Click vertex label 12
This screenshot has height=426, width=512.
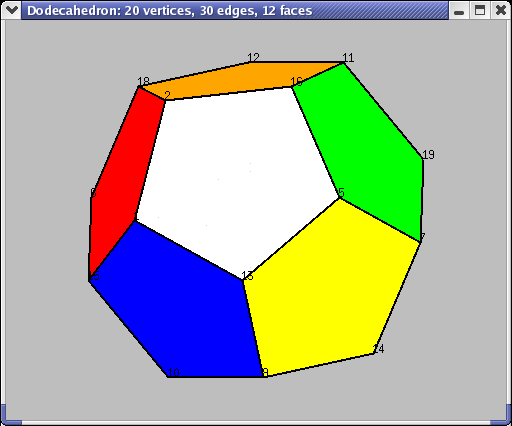coord(253,57)
